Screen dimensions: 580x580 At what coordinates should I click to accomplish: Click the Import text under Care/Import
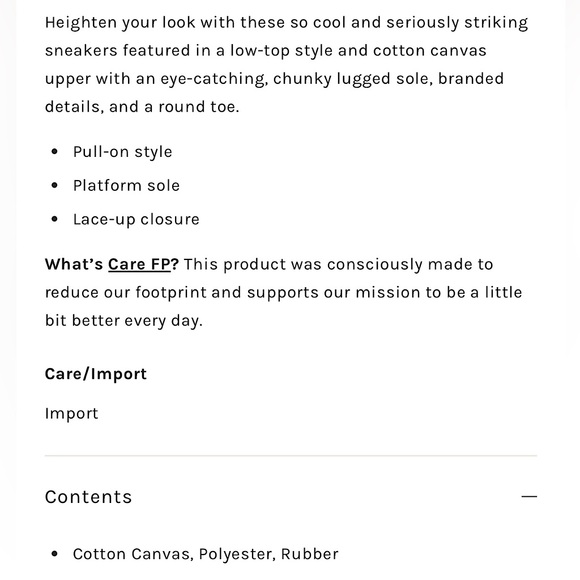coord(71,413)
